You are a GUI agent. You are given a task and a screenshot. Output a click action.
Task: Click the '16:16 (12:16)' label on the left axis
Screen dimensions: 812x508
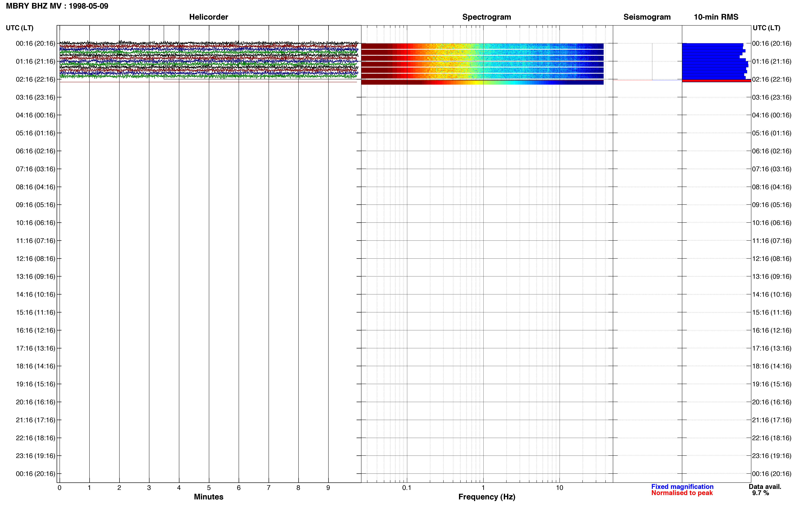point(36,330)
